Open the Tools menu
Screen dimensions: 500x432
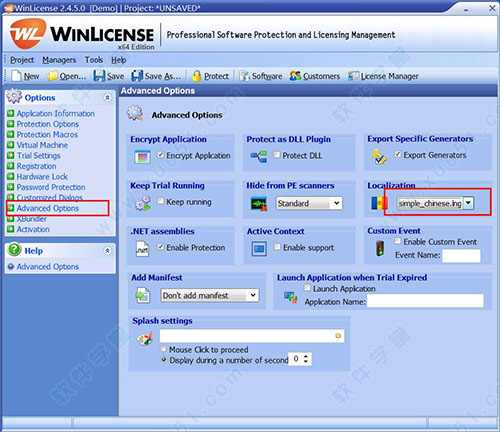94,60
